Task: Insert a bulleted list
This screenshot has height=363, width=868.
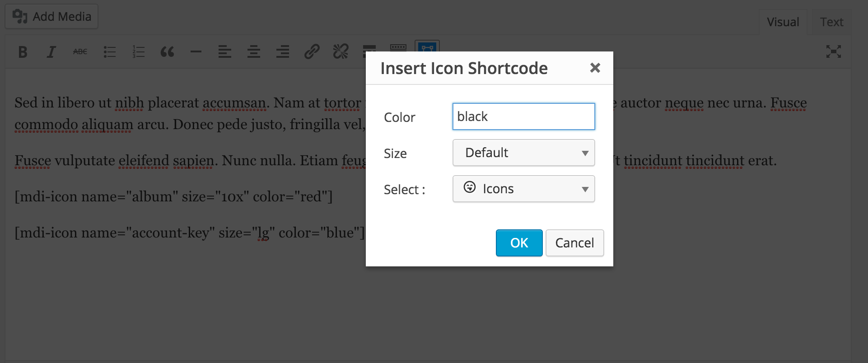Action: click(x=109, y=52)
